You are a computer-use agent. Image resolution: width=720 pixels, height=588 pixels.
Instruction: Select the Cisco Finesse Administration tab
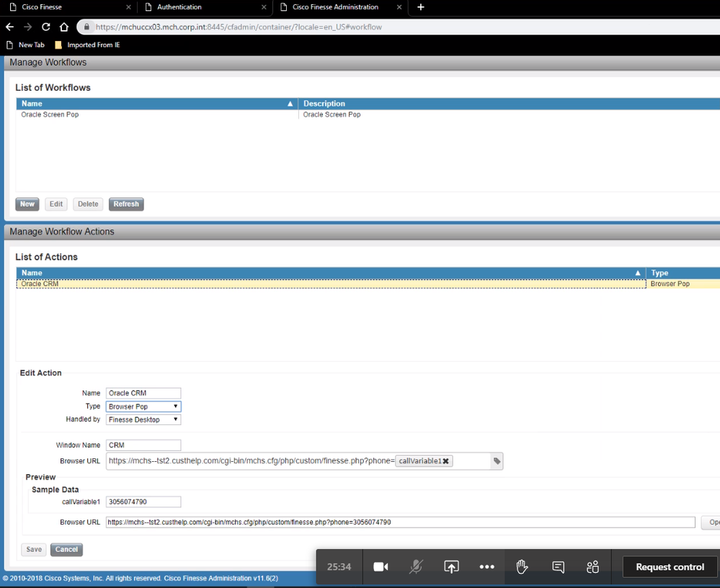(339, 7)
